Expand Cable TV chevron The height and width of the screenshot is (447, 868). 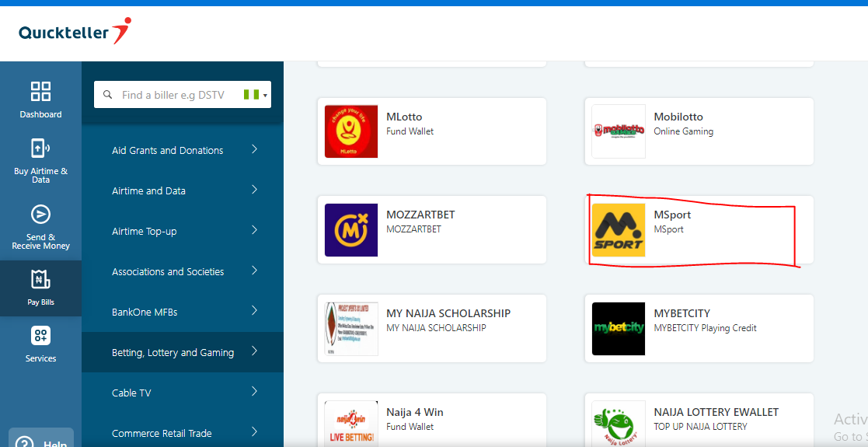coord(255,392)
